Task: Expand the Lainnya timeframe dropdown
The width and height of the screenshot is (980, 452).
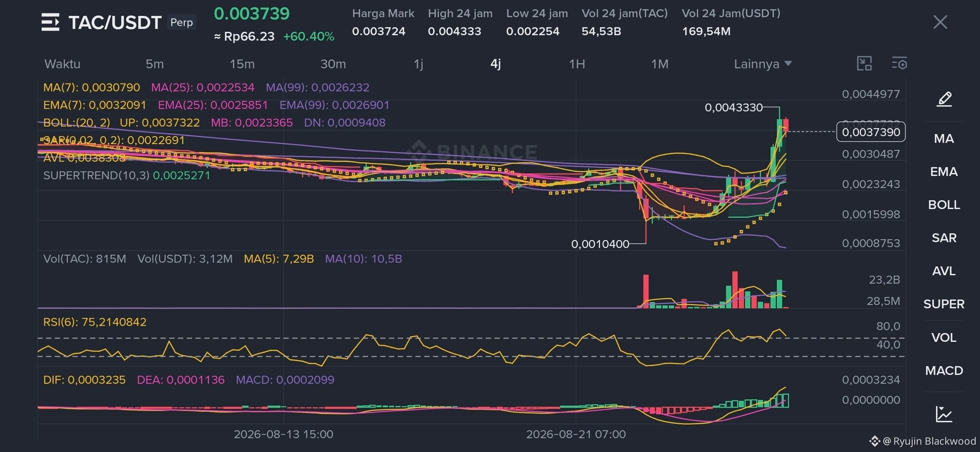Action: pos(763,64)
